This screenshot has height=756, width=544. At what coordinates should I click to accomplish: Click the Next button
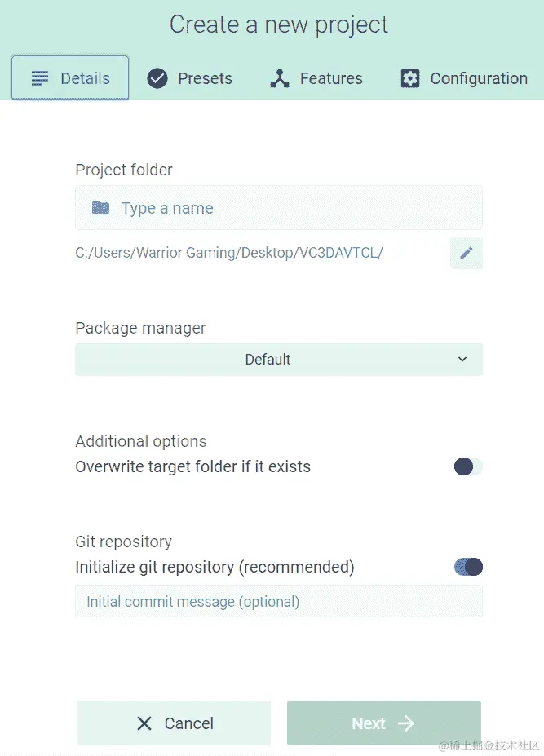(383, 723)
